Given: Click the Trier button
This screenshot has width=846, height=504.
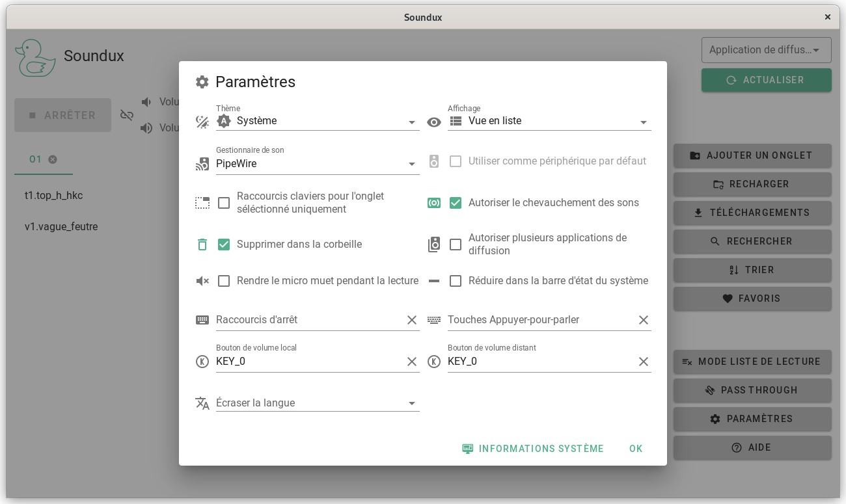Looking at the screenshot, I should click(x=752, y=270).
